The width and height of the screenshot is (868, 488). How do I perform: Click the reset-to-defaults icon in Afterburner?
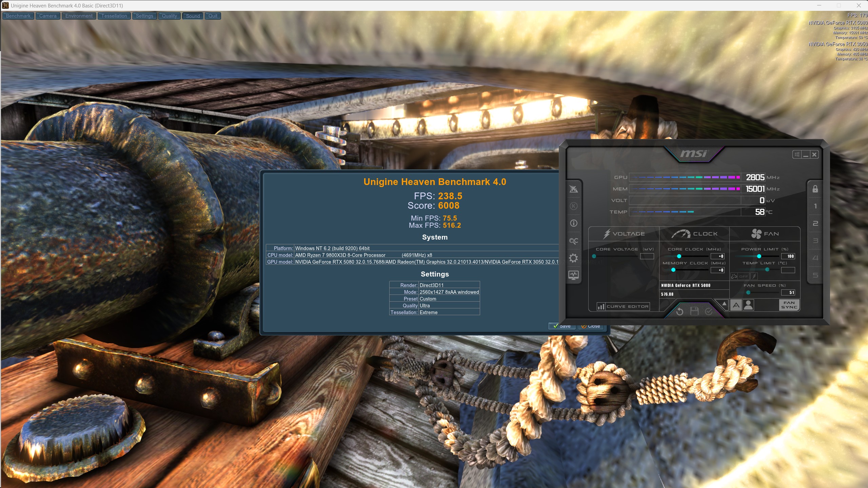click(680, 311)
